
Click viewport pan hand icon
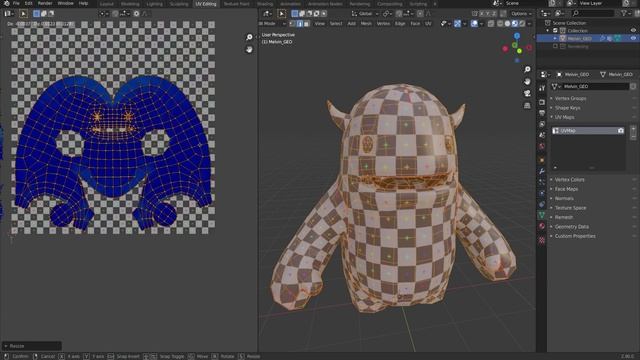pyautogui.click(x=527, y=81)
